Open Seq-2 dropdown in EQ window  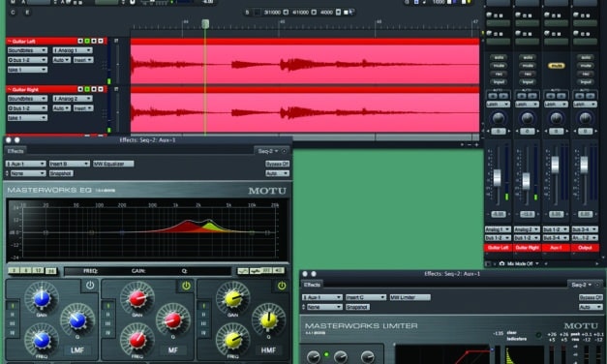tap(268, 151)
